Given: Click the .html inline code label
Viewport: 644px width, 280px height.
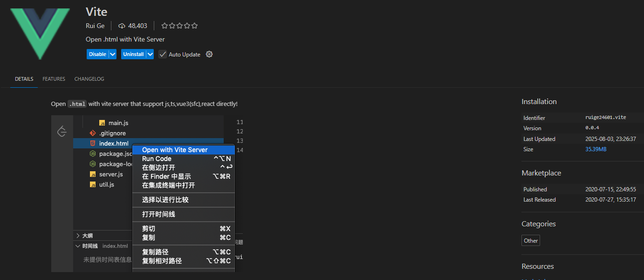Looking at the screenshot, I should click(x=77, y=104).
